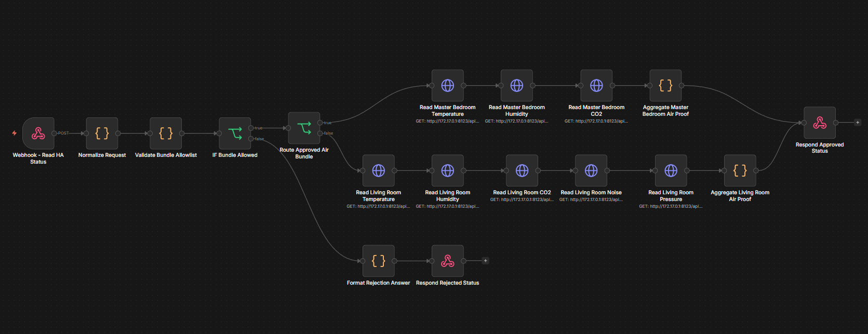Click GET URL under Read Living Room Pressure

(x=671, y=207)
